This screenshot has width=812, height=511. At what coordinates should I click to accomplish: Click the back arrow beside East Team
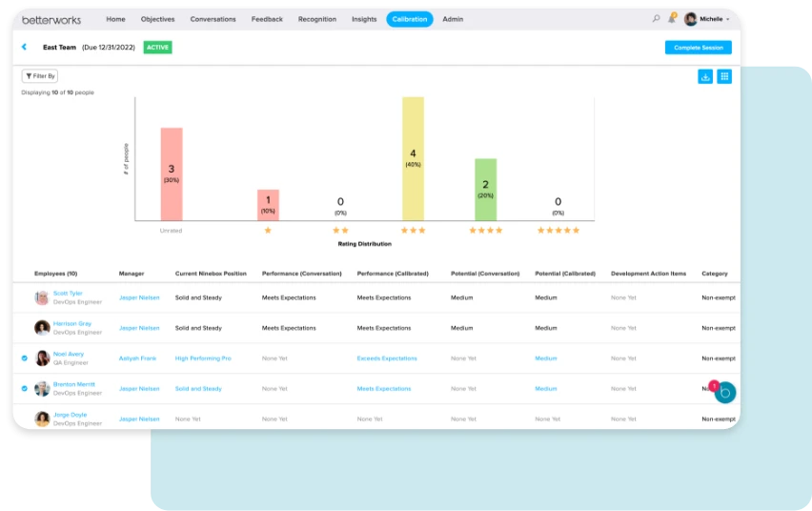(x=24, y=47)
